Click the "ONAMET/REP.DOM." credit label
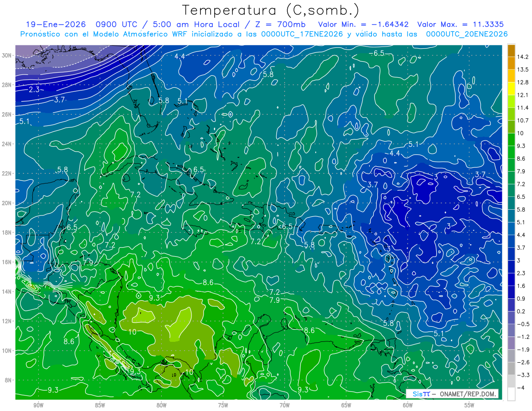Image resolution: width=532 pixels, height=411 pixels. pos(467,394)
